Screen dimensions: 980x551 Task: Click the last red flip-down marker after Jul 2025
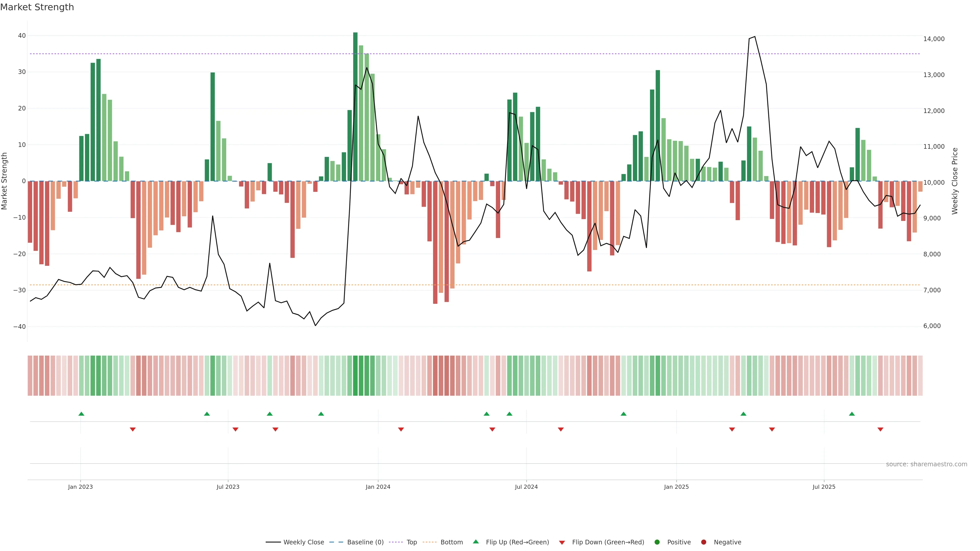(880, 429)
